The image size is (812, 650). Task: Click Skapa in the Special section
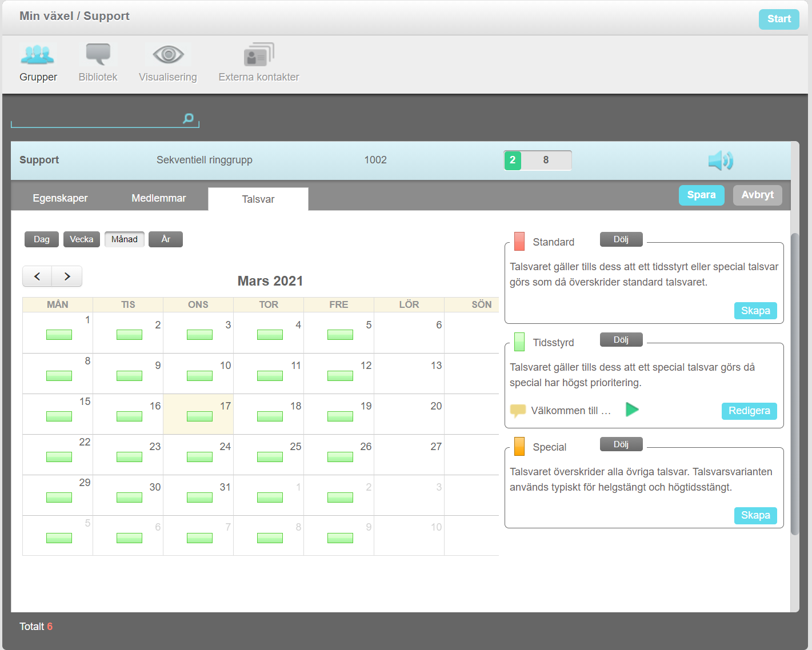(755, 515)
